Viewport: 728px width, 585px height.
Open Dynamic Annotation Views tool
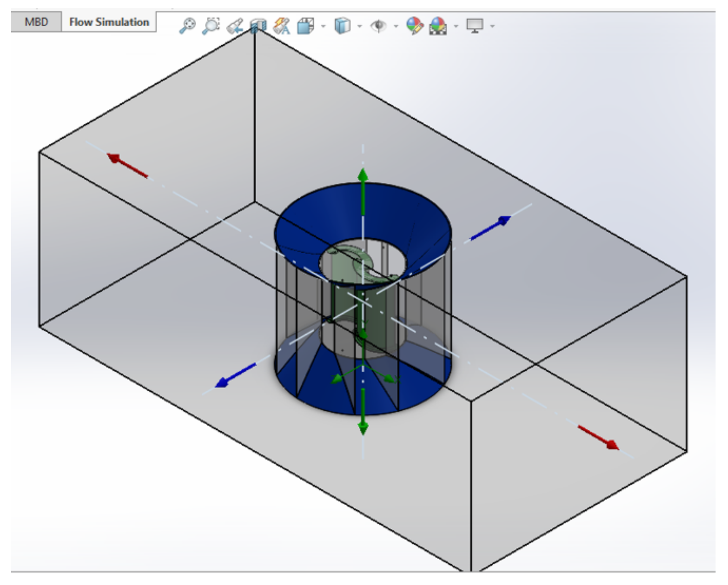282,25
